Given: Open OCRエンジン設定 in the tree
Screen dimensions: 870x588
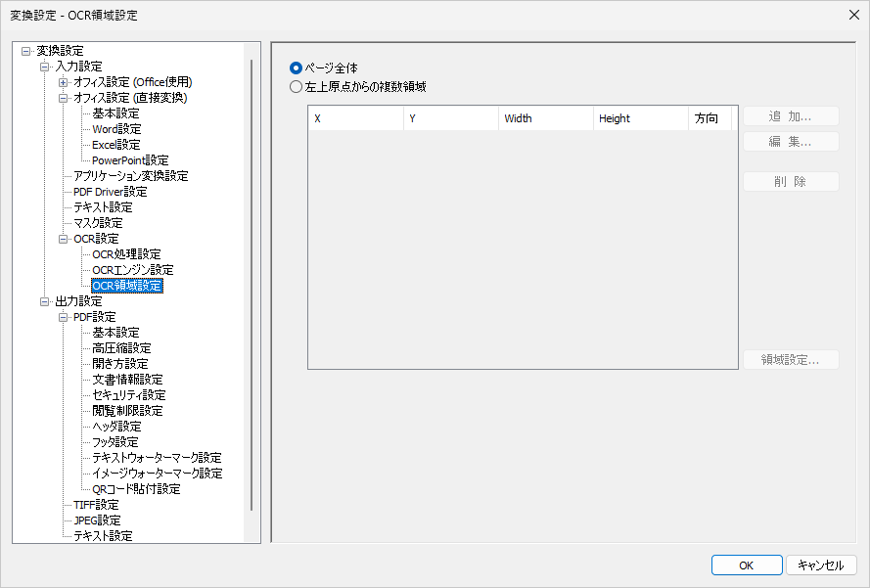Looking at the screenshot, I should [132, 270].
